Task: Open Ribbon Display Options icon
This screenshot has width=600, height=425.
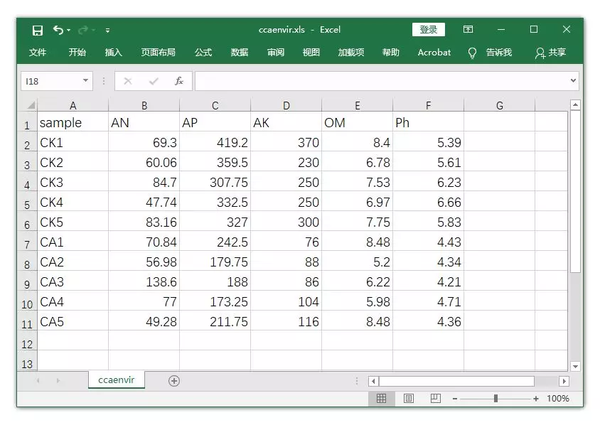Action: pyautogui.click(x=468, y=29)
